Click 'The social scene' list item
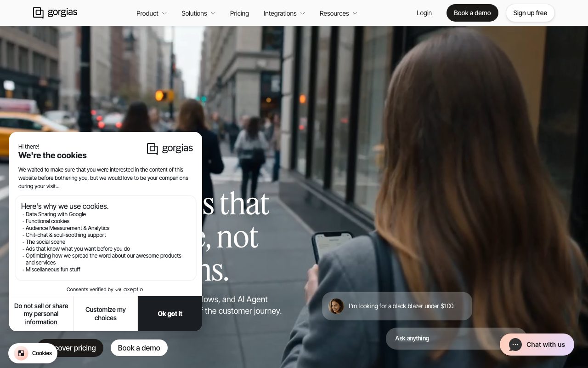588x368 pixels. coord(45,242)
